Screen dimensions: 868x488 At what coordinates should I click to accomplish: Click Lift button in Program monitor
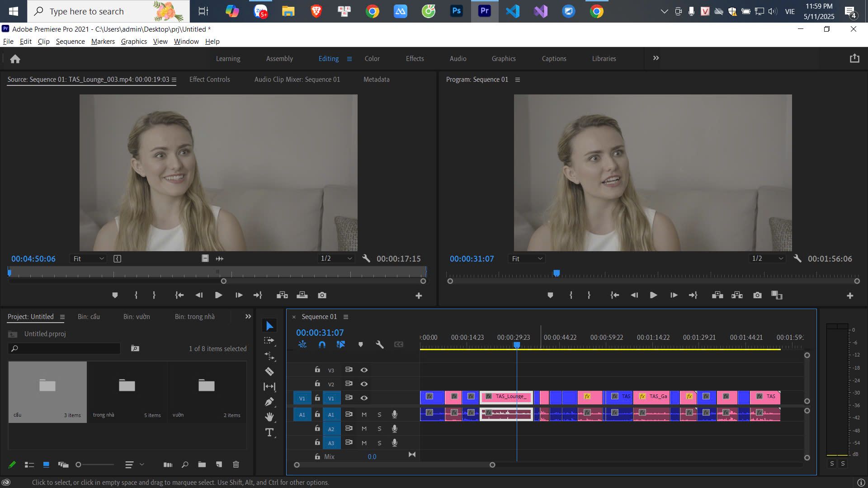[717, 295]
